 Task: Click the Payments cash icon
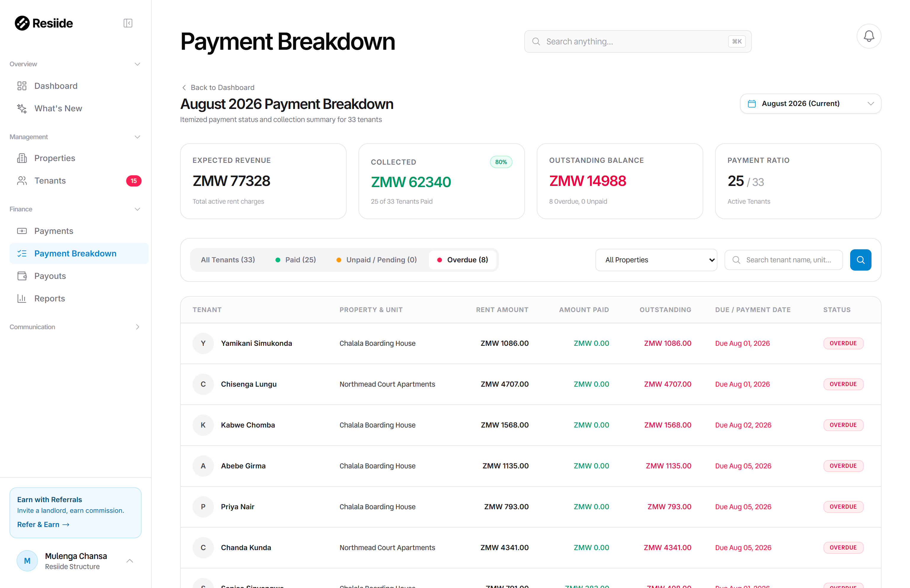tap(22, 231)
